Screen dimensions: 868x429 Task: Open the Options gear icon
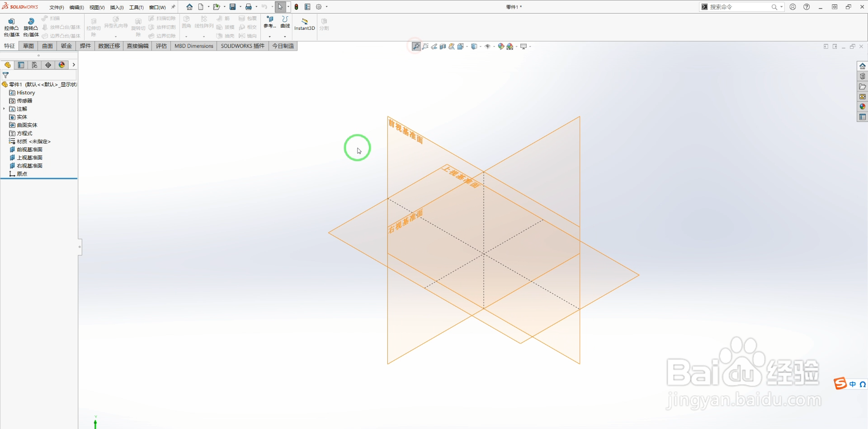coord(319,7)
